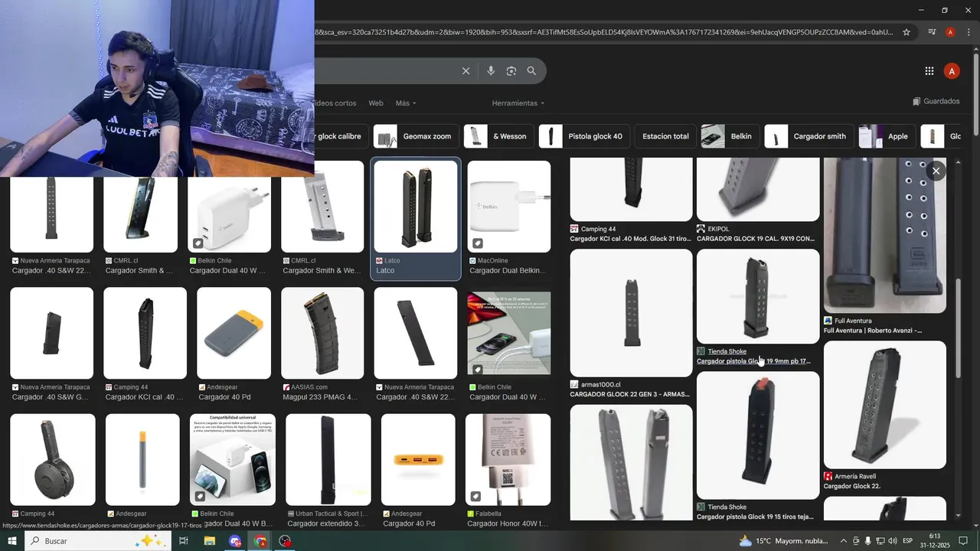Screen dimensions: 980x551
Task: Open the AASIAS.com Magpul PMAG thumbnail
Action: 322,333
